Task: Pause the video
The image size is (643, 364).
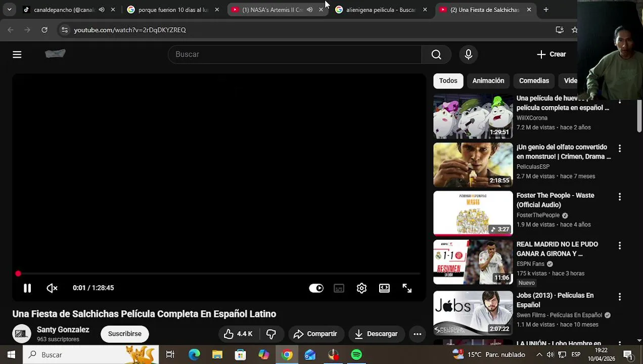Action: pyautogui.click(x=27, y=288)
